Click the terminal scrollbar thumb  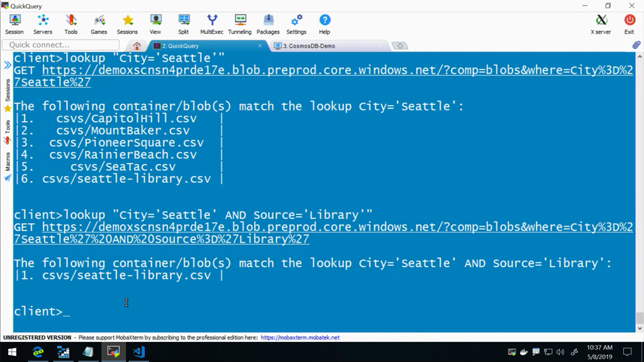point(640,318)
